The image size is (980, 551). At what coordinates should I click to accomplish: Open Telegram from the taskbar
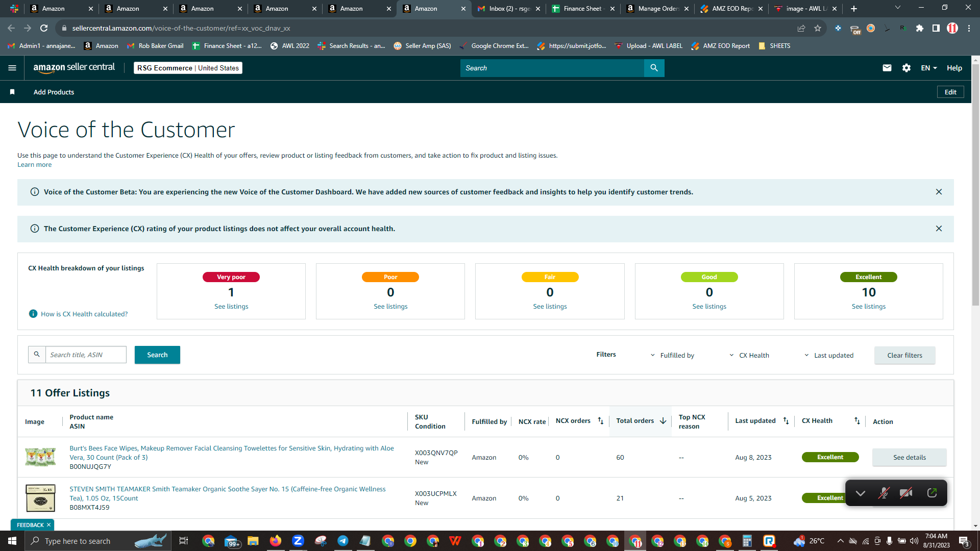pos(343,541)
